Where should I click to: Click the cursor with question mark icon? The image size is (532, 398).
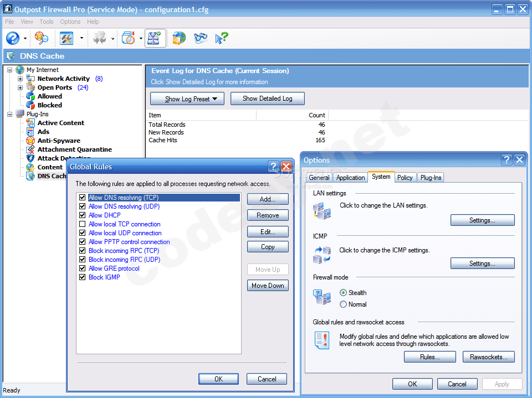[221, 38]
